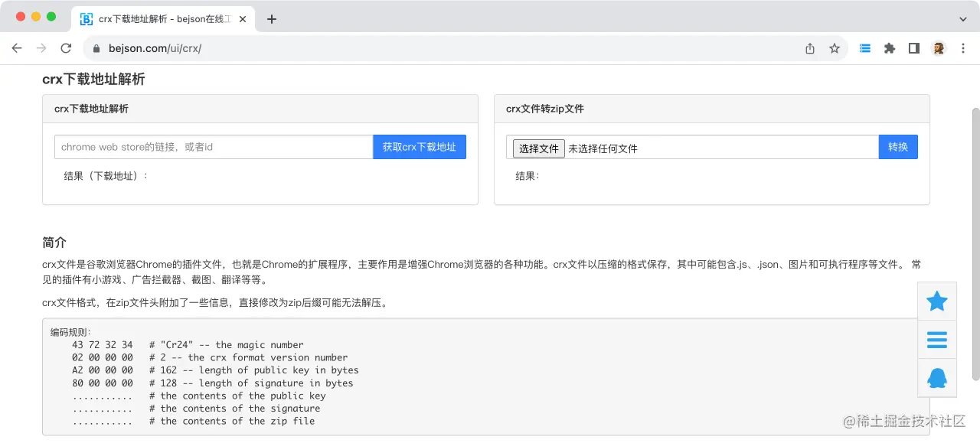Screen dimensions: 980x443
Task: Open the floating hamburger menu icon
Action: [x=937, y=340]
